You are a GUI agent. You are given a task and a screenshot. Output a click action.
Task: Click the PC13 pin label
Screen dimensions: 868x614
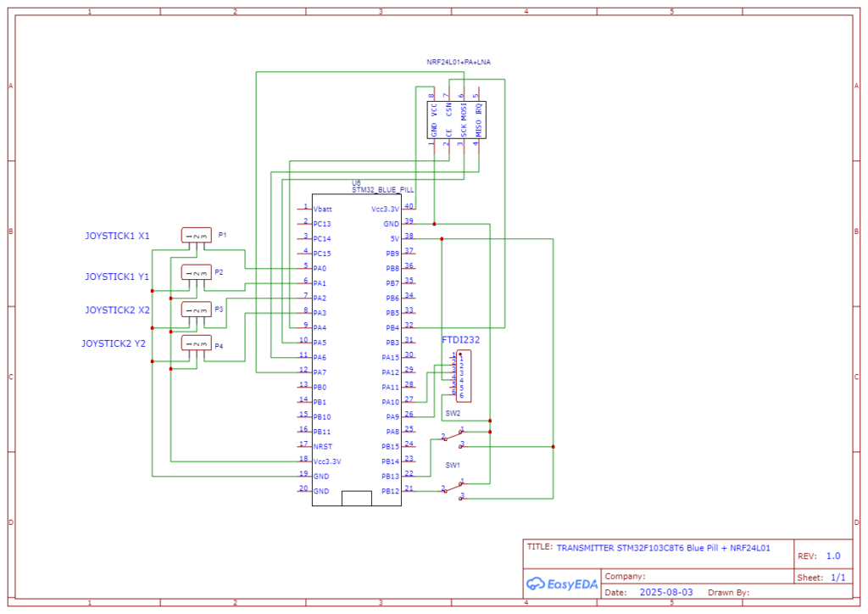(322, 224)
